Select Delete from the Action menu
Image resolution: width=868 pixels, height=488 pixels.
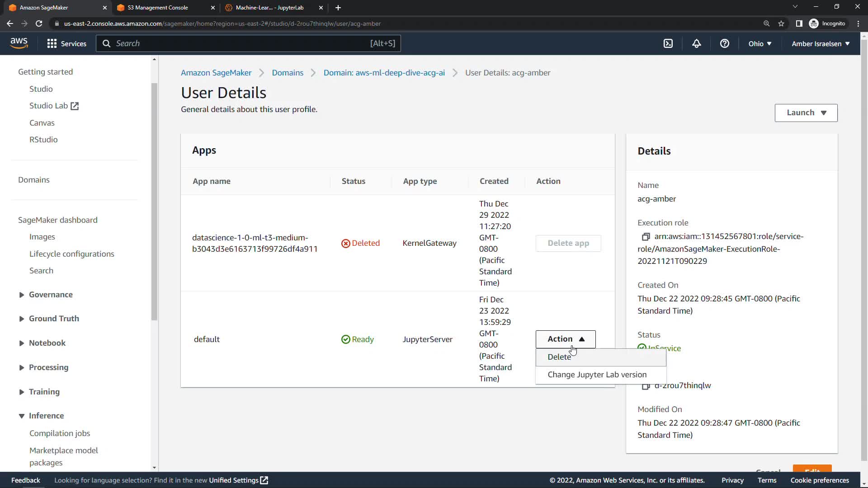pyautogui.click(x=559, y=357)
